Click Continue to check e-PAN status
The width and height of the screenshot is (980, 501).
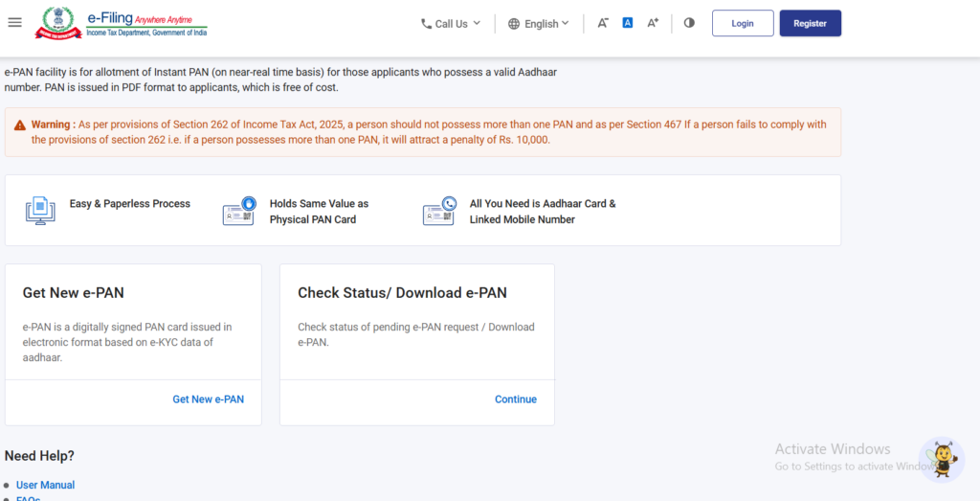[516, 399]
